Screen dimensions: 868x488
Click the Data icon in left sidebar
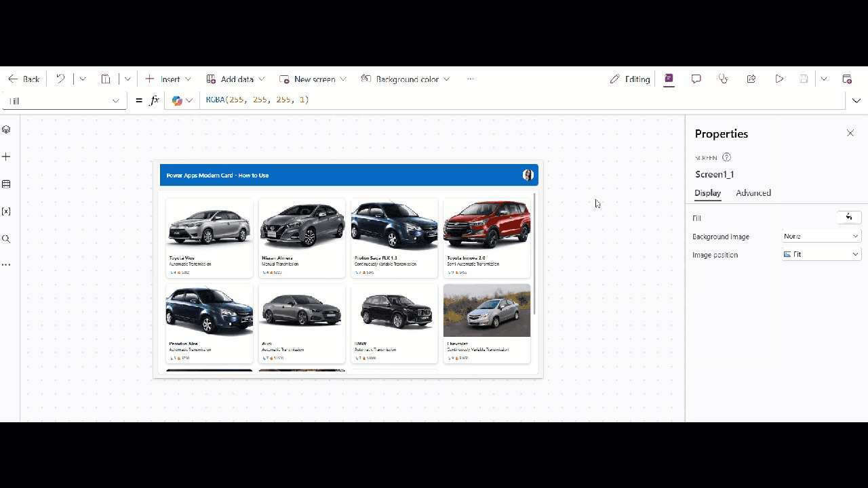pos(6,184)
